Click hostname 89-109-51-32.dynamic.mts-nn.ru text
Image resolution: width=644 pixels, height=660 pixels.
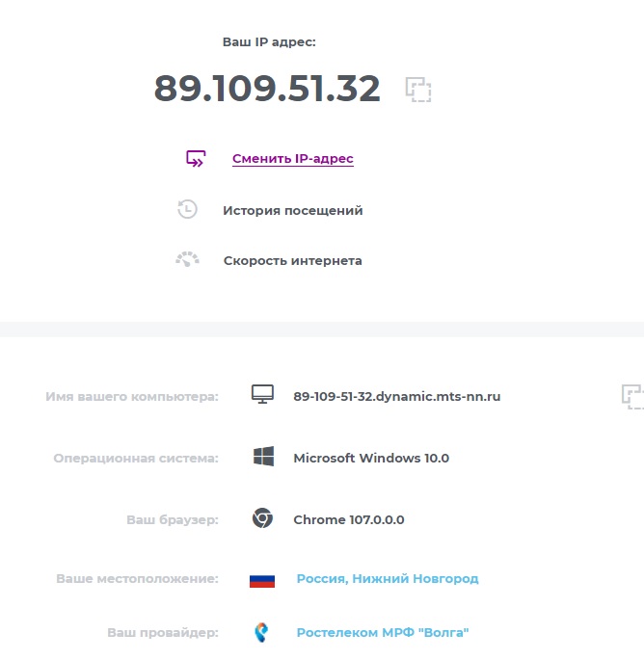[396, 396]
